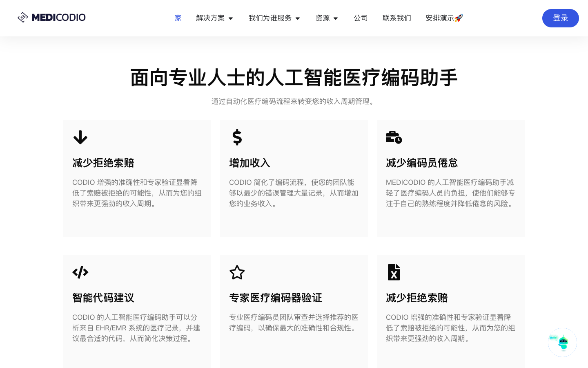Viewport: 588px width, 368px height.
Task: Expand the 解决方案 dropdown menu
Action: (214, 18)
